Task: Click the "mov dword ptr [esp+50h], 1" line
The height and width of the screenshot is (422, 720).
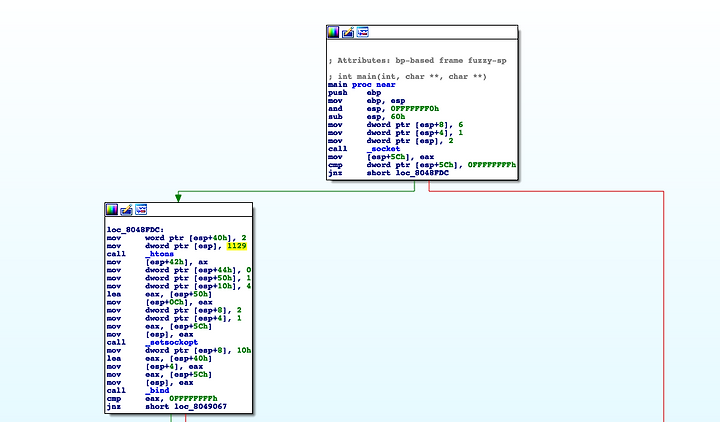Action: pyautogui.click(x=179, y=278)
